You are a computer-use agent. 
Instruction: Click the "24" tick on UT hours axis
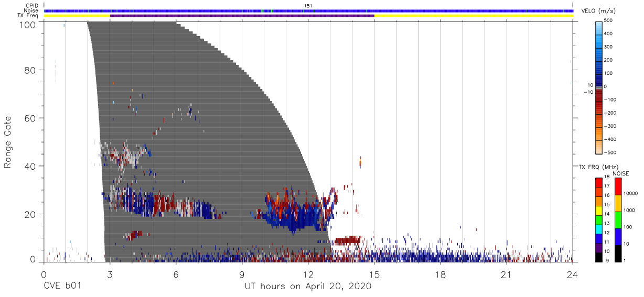coord(573,275)
